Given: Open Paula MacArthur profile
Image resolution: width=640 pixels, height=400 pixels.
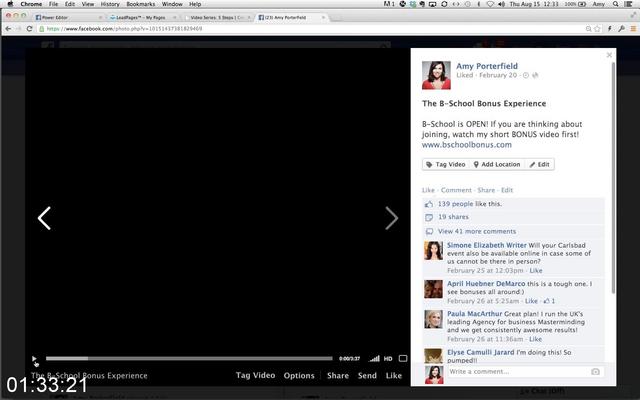Looking at the screenshot, I should [475, 314].
